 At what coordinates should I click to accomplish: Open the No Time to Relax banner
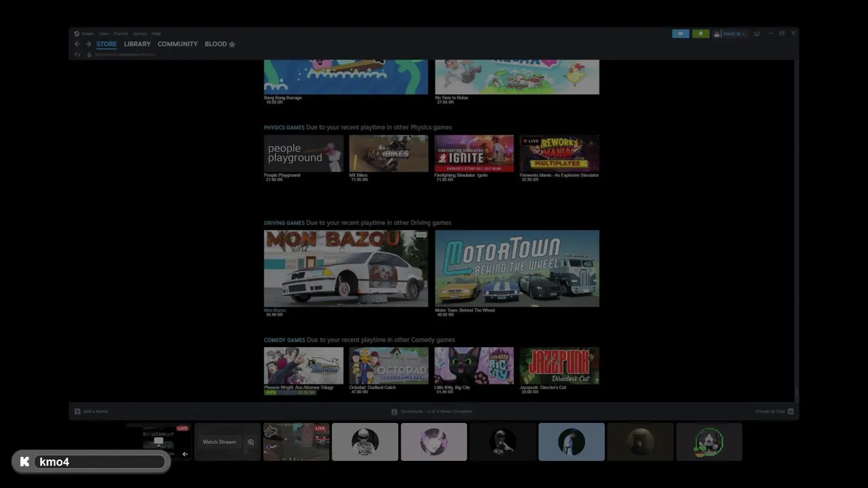517,77
